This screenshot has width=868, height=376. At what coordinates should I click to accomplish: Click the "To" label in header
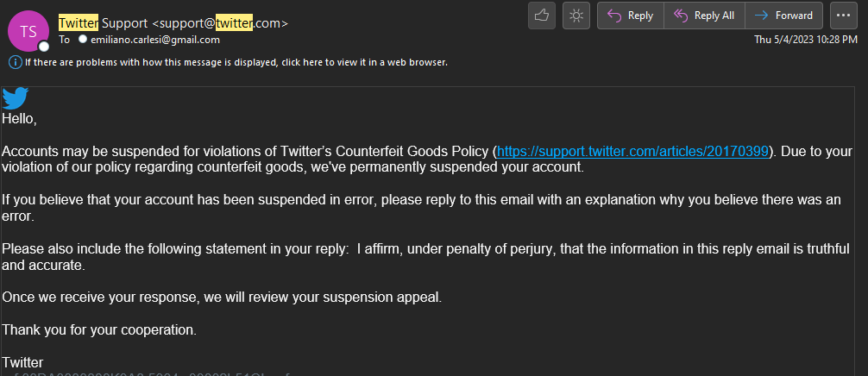tap(65, 40)
